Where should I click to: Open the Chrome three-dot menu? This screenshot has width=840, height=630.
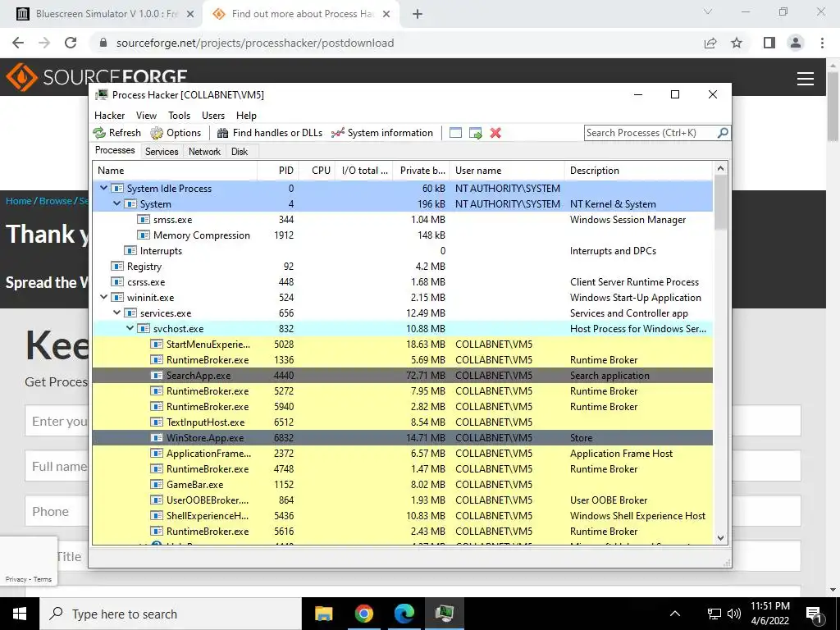[x=822, y=43]
